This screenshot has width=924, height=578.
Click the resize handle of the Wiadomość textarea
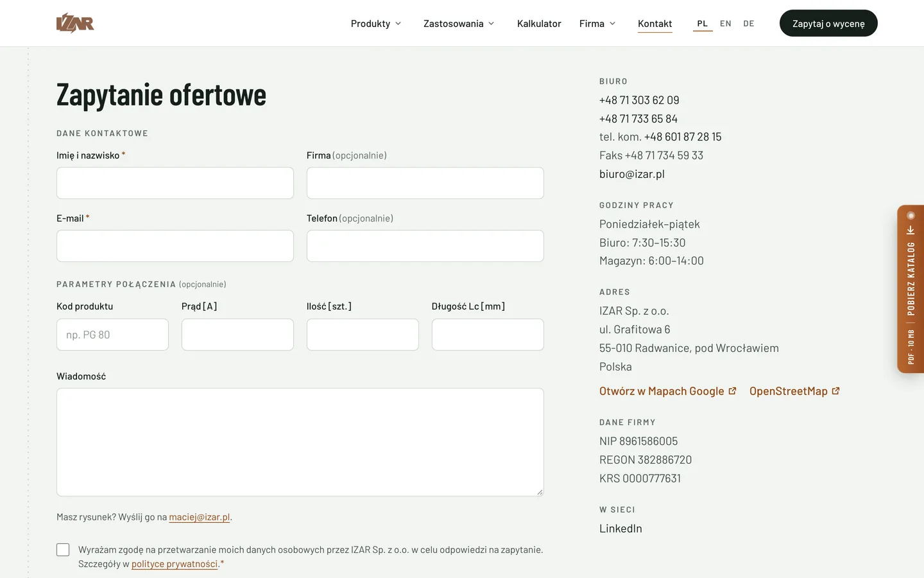(540, 492)
